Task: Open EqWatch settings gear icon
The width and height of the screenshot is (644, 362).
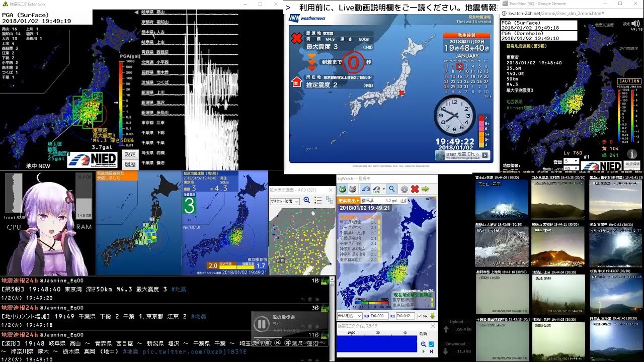Action: pos(404,189)
